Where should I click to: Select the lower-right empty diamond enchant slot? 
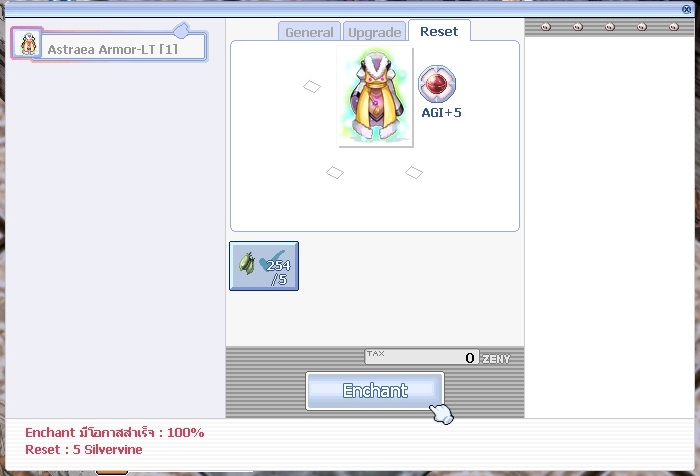tap(413, 173)
